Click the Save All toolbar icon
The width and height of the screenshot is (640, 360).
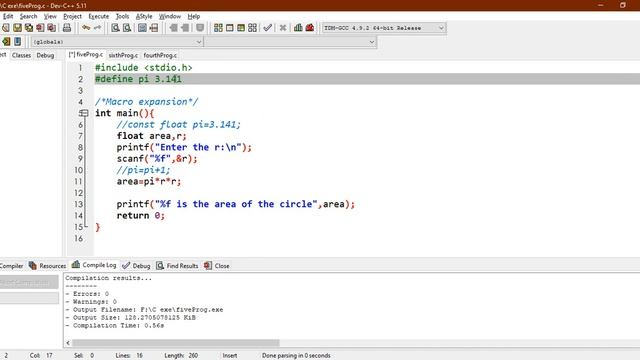(29, 28)
